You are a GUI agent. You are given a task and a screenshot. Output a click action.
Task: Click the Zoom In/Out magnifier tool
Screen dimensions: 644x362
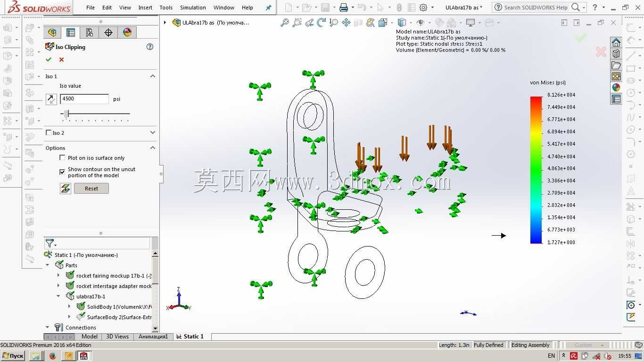pos(334,22)
